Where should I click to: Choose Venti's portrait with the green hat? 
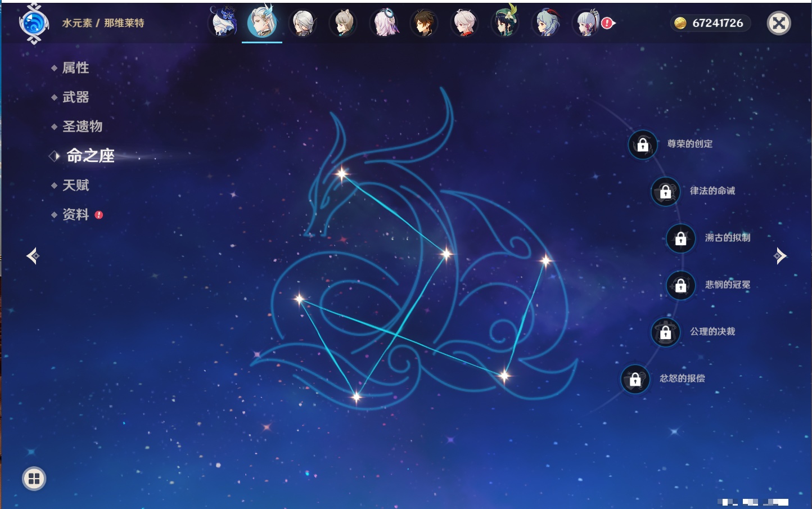tap(506, 22)
